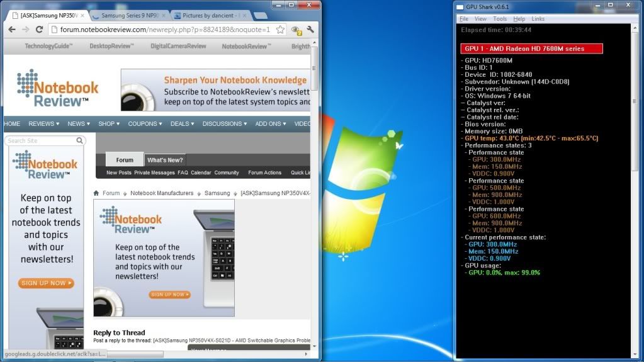The image size is (644, 362).
Task: Click 'Performance states: 3' text
Action: 496,145
